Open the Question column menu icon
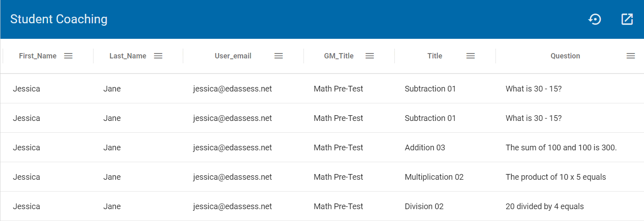The width and height of the screenshot is (644, 221). pos(631,56)
